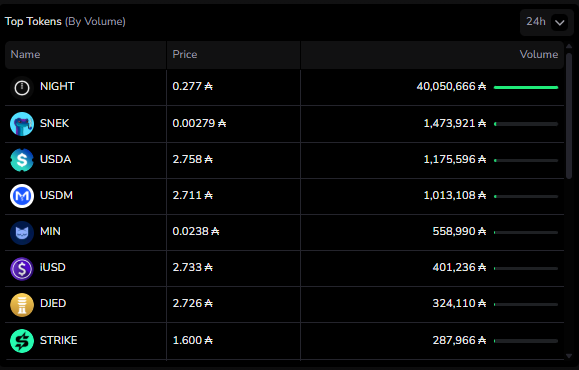Open the USDM token name link
Image resolution: width=579 pixels, height=370 pixels.
[x=56, y=195]
